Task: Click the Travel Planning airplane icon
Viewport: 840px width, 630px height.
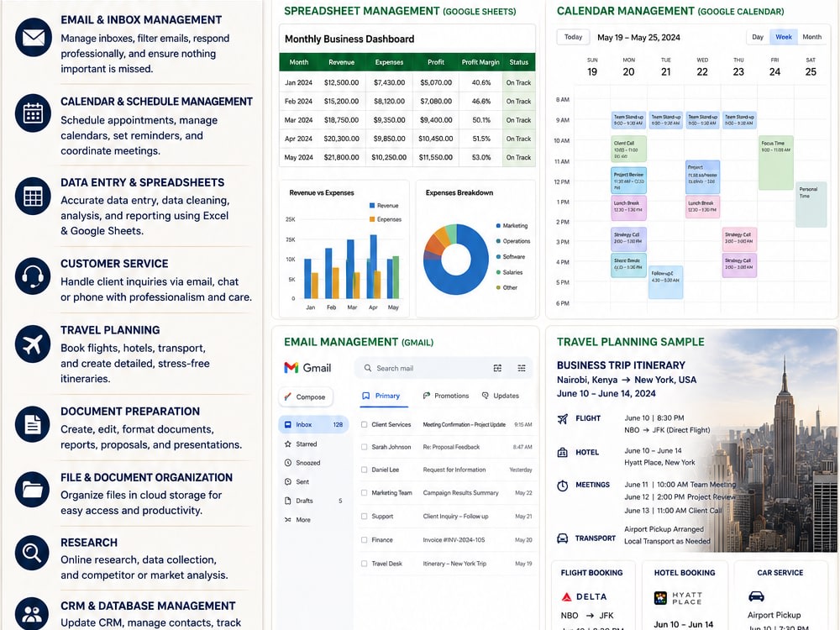Action: (34, 344)
